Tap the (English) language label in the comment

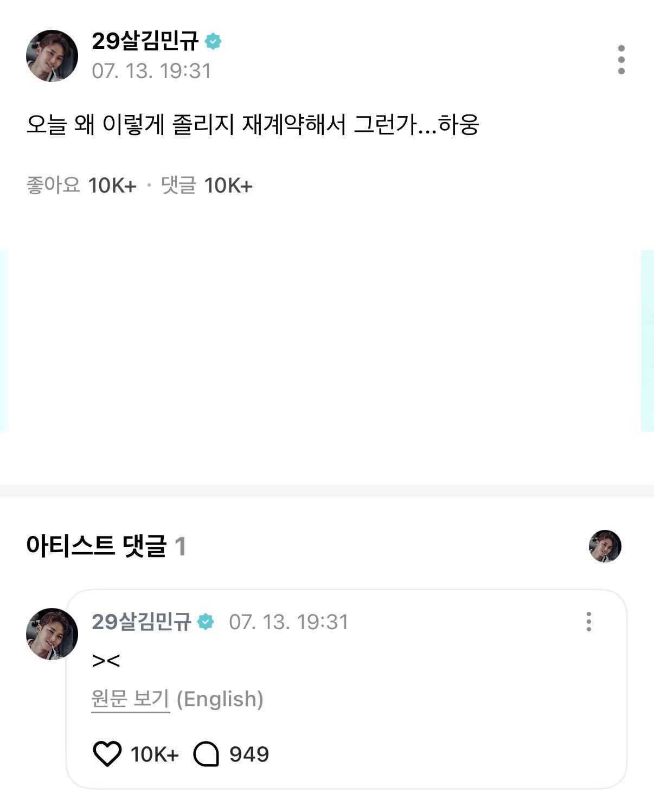pyautogui.click(x=220, y=699)
